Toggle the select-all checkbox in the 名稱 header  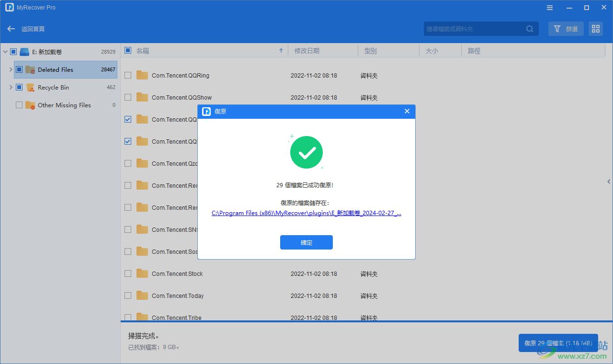(127, 50)
